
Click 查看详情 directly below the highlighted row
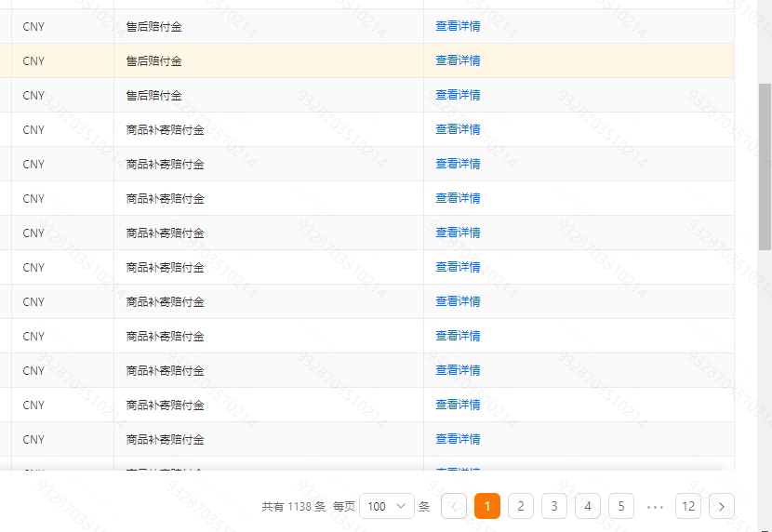[x=458, y=95]
